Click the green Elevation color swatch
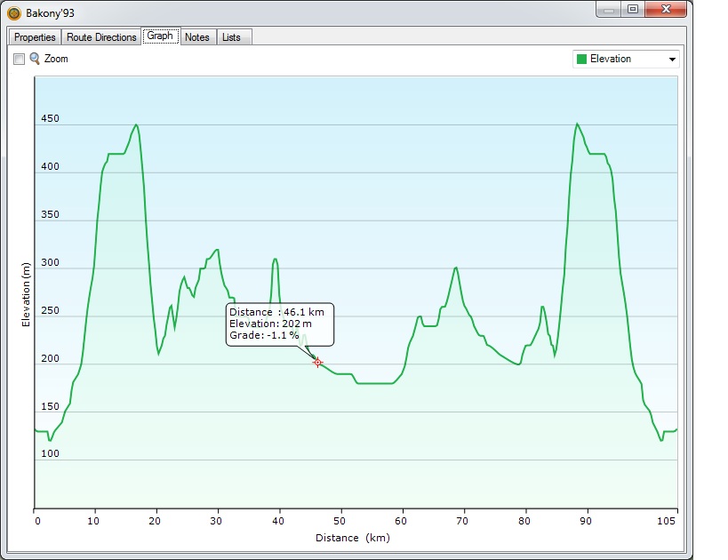 pos(582,60)
